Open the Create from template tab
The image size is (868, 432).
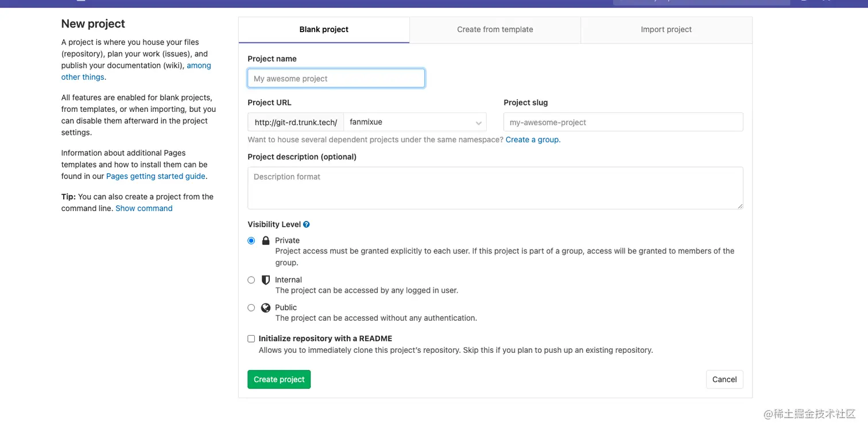coord(495,29)
